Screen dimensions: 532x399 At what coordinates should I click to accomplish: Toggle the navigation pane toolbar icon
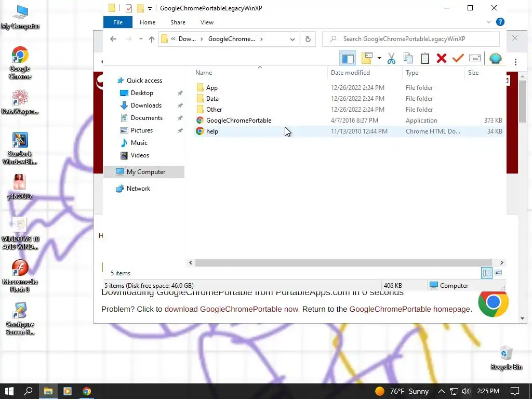click(348, 58)
